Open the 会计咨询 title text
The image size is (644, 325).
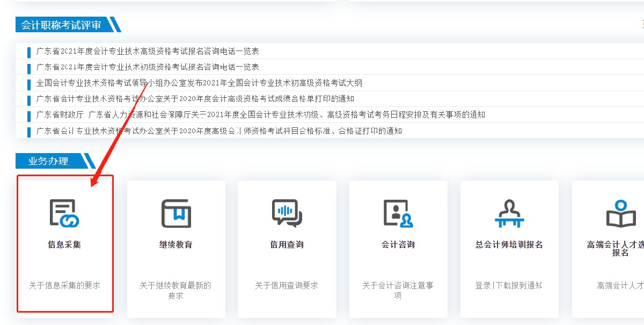coord(398,244)
